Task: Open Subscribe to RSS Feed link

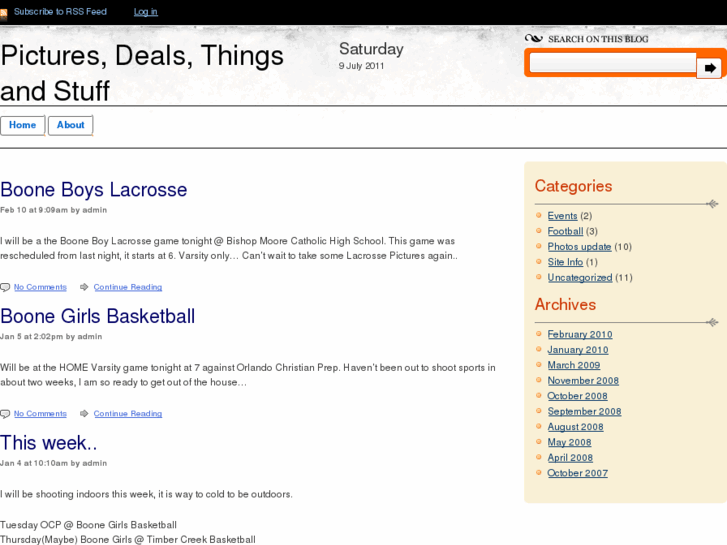Action: (60, 12)
